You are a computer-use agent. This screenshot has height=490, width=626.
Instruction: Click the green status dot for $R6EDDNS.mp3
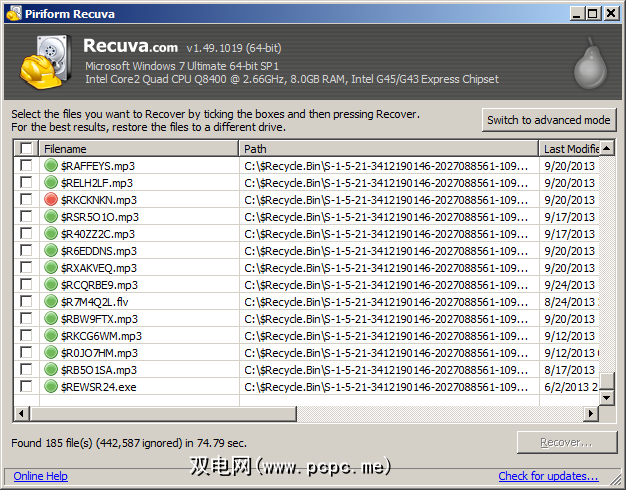[x=51, y=250]
